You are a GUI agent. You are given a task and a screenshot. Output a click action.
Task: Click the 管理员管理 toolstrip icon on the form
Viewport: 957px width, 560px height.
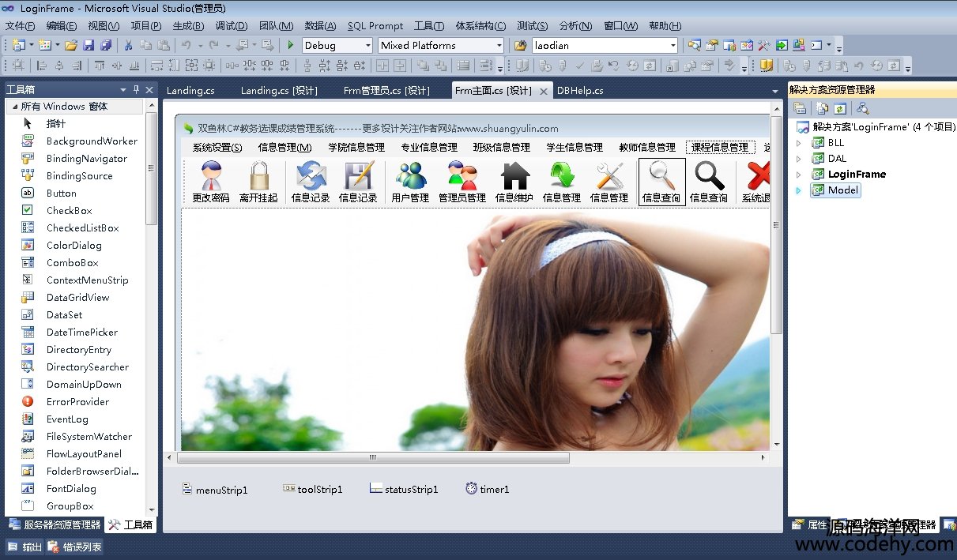coord(462,182)
